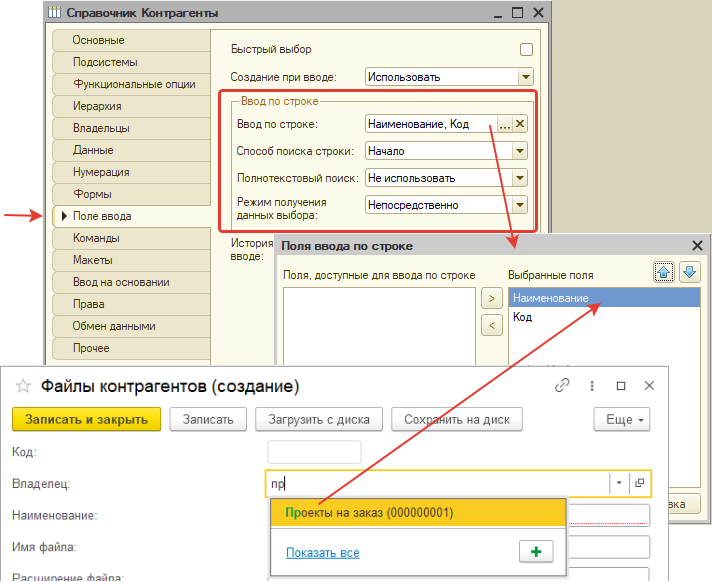Click the Показать все link

[322, 552]
